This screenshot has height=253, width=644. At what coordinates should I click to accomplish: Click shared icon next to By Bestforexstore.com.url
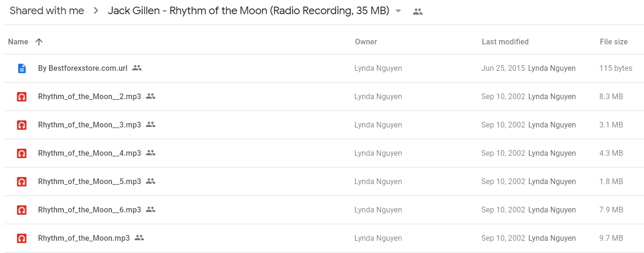pyautogui.click(x=137, y=68)
